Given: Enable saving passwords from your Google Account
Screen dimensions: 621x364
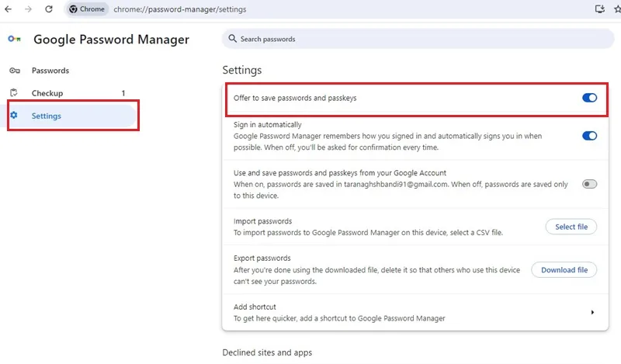Looking at the screenshot, I should [x=589, y=184].
